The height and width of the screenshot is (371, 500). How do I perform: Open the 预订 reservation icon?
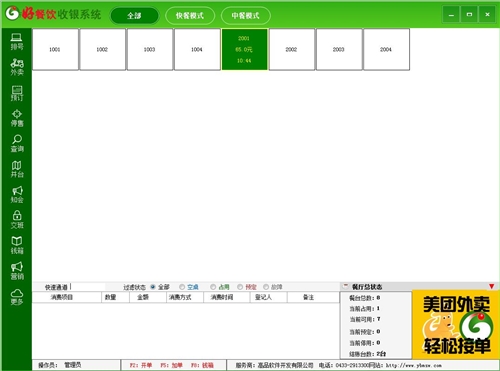click(17, 93)
